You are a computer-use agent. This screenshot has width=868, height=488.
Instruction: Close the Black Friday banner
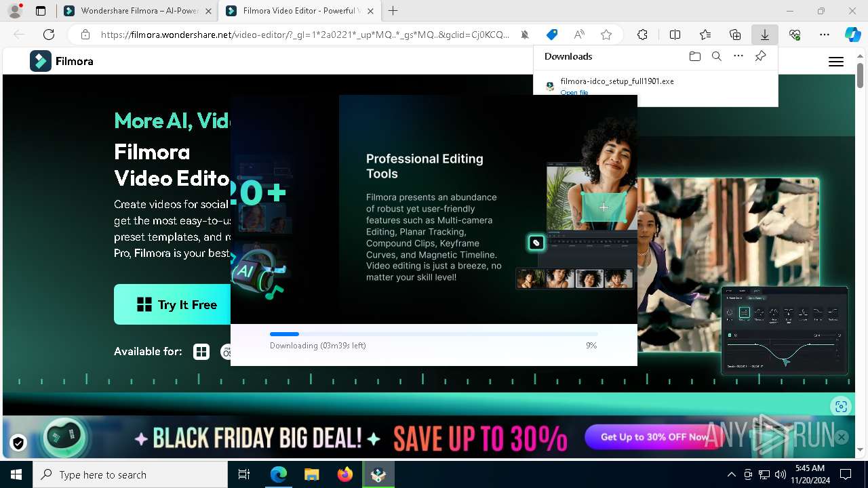(842, 437)
